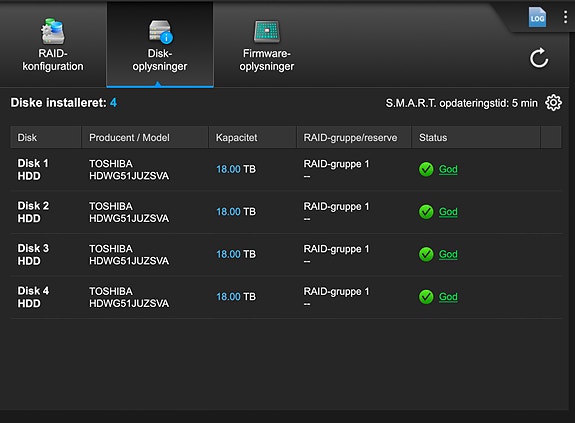Select the Disk-oplysninger tab
Viewport: 575px width, 423px height.
point(160,44)
